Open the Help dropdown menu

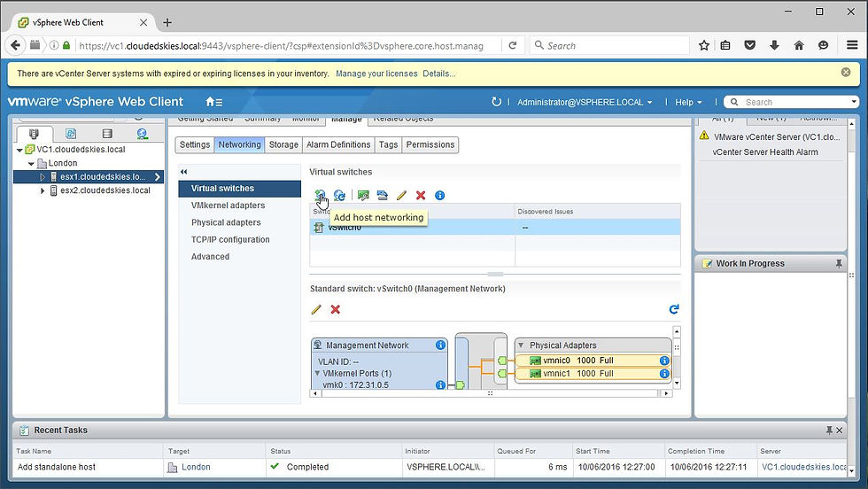point(688,103)
